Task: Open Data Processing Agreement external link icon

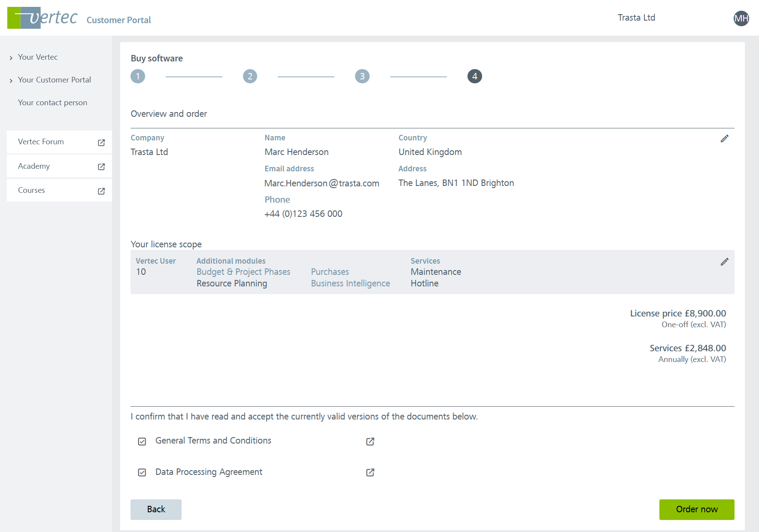Action: pos(370,472)
